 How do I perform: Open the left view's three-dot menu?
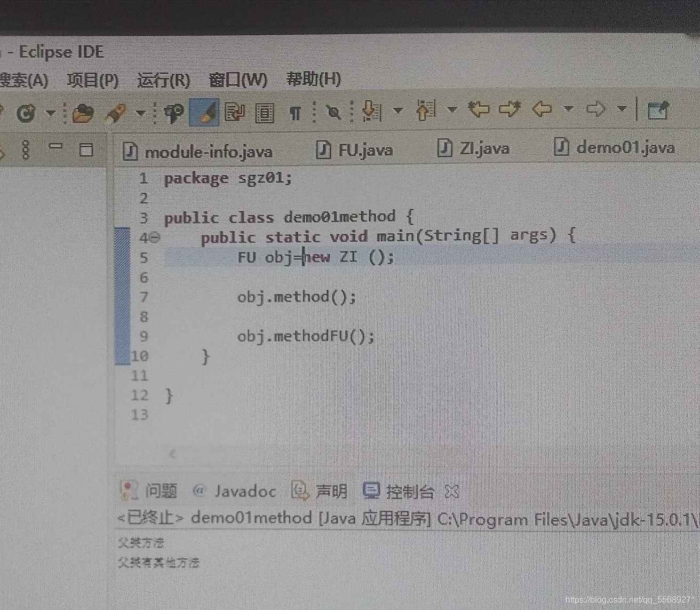(25, 149)
